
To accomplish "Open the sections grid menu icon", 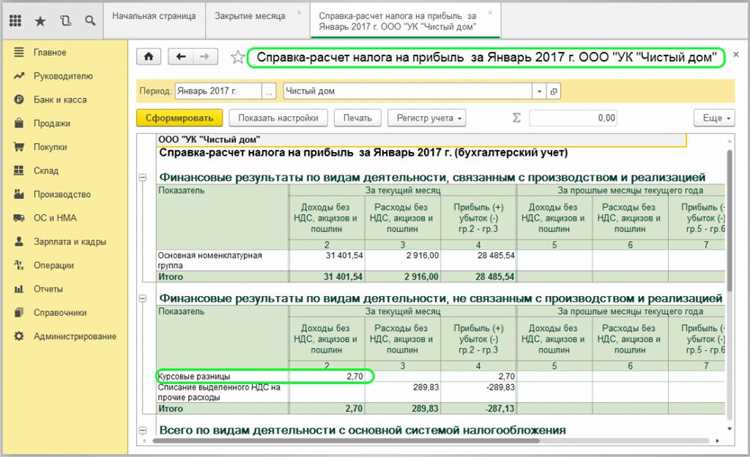I will click(15, 21).
